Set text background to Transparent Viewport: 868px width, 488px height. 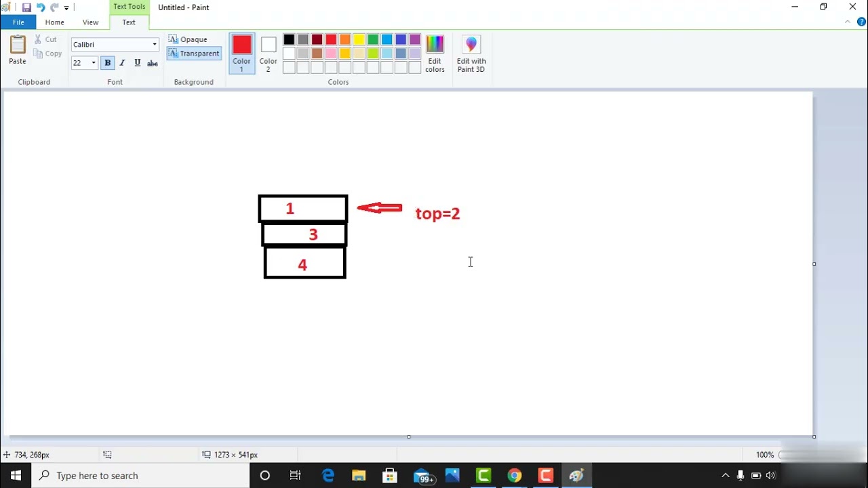pos(194,54)
